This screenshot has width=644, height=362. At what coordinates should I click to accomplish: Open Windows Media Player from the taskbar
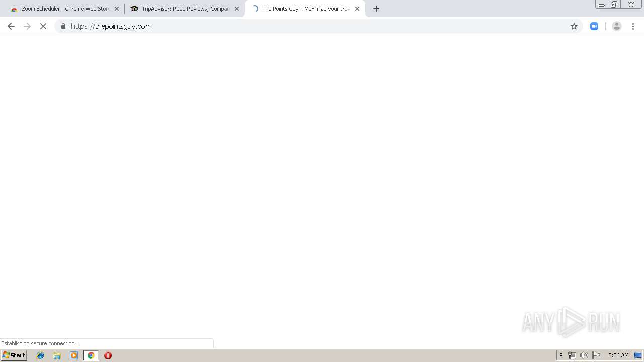pyautogui.click(x=74, y=355)
